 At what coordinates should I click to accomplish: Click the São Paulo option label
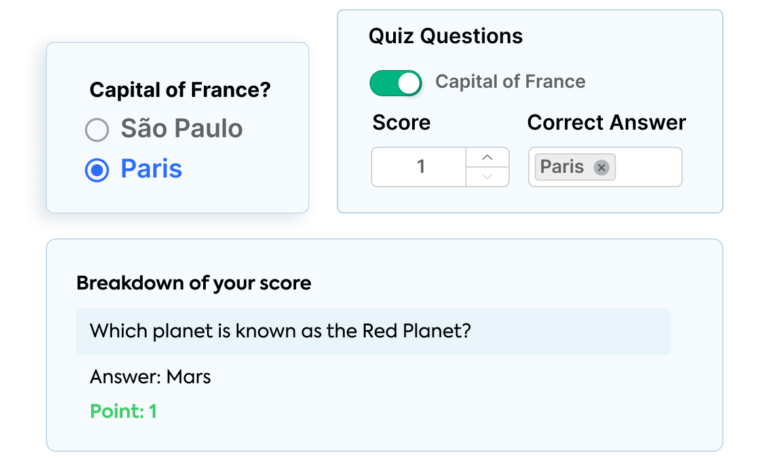(x=181, y=129)
